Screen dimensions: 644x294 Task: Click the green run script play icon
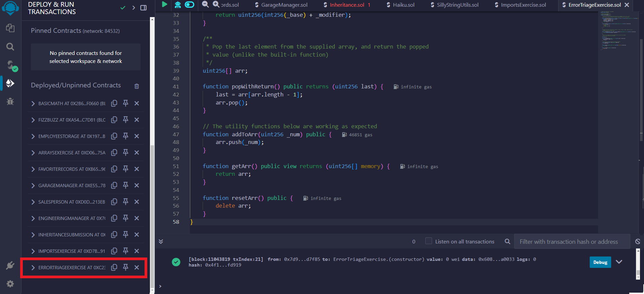coord(164,4)
